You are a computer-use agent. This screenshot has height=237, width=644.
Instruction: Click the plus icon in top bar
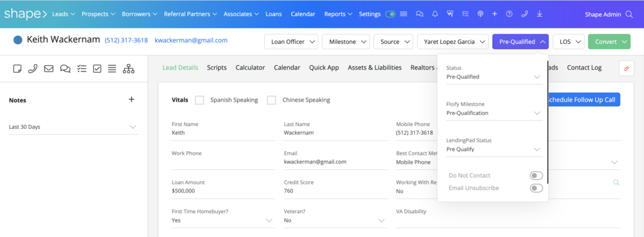tap(495, 14)
